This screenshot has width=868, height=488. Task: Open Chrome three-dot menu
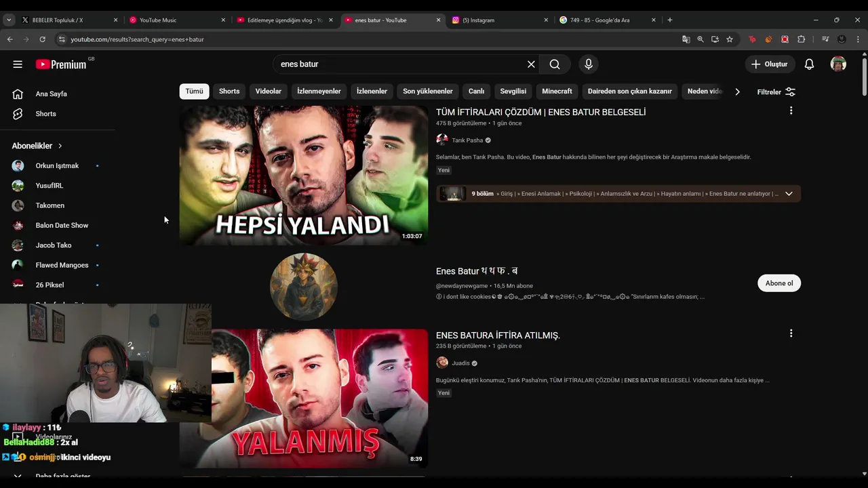(x=858, y=39)
